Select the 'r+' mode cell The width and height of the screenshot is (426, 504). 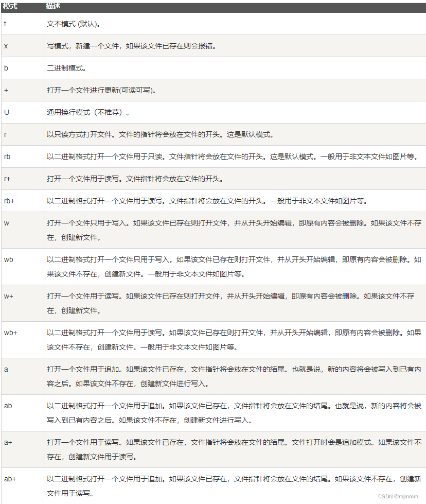tap(23, 179)
